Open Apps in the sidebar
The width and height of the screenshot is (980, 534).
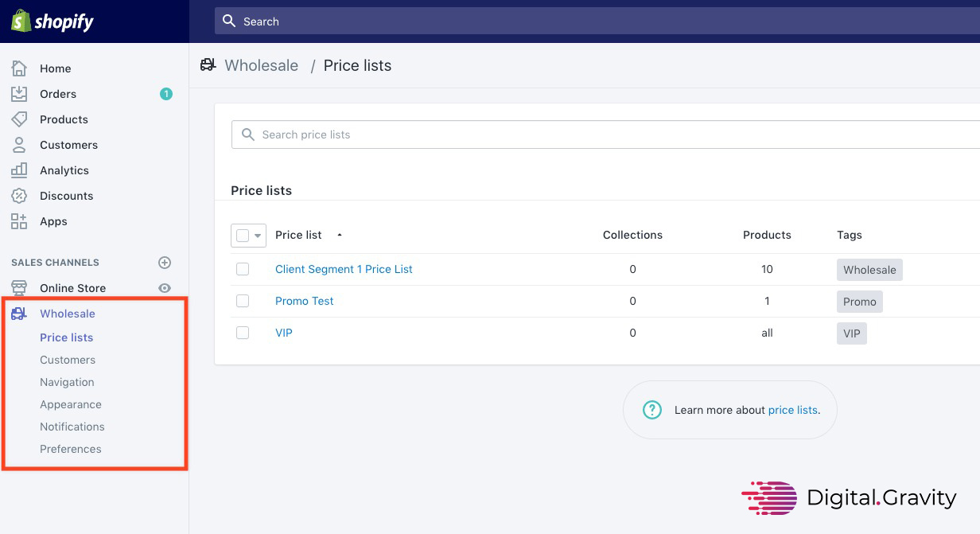point(53,221)
